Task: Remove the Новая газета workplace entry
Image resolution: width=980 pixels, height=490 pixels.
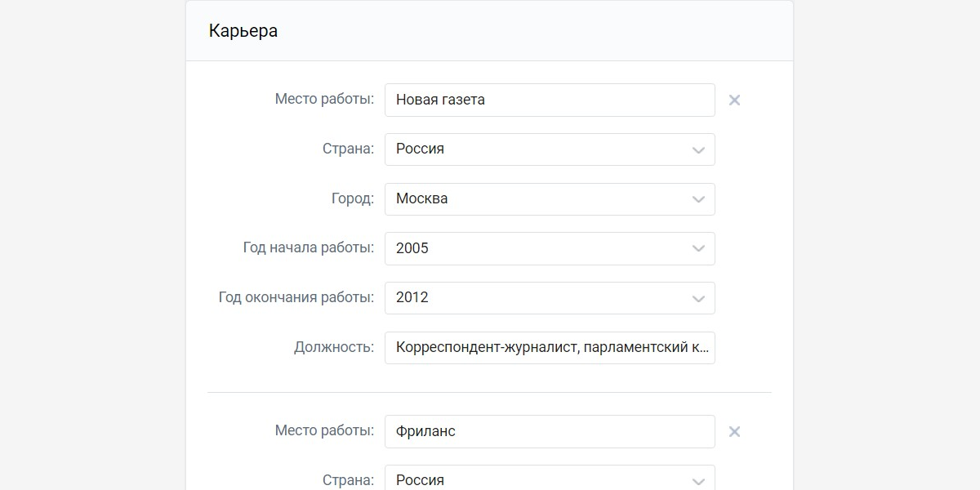Action: pyautogui.click(x=734, y=100)
